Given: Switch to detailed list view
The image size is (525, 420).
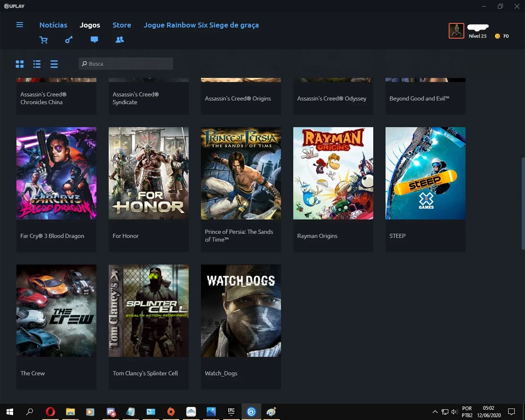Looking at the screenshot, I should click(x=37, y=64).
